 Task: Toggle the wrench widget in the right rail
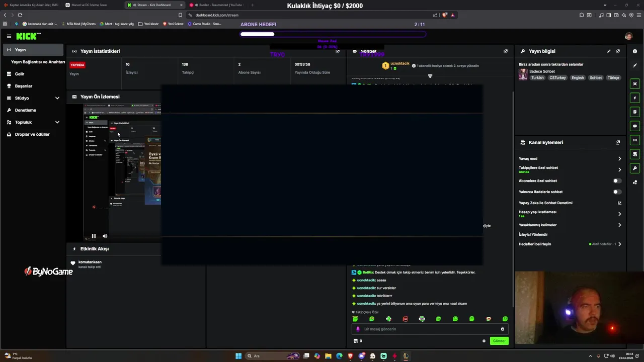tap(635, 168)
